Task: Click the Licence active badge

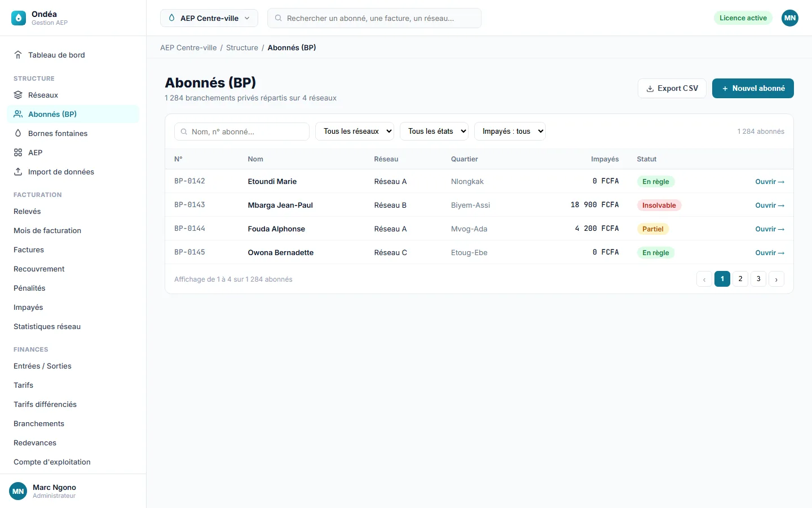Action: pyautogui.click(x=743, y=18)
